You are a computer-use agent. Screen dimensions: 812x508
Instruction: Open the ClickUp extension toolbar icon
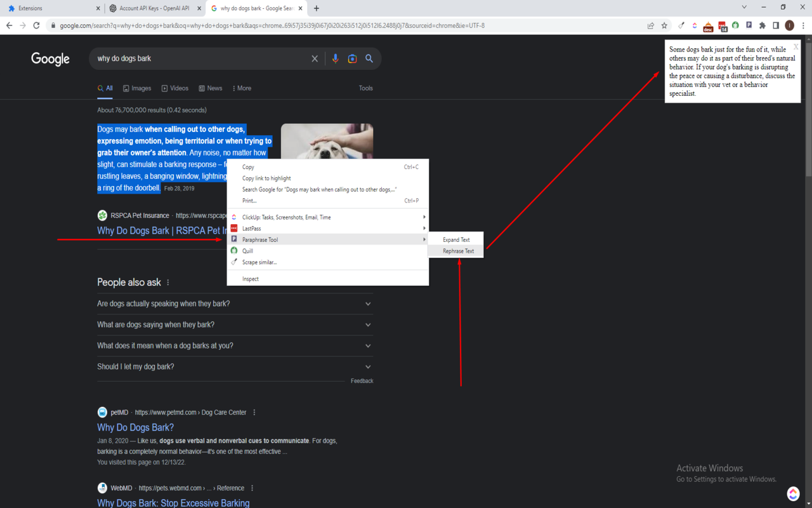click(x=695, y=25)
